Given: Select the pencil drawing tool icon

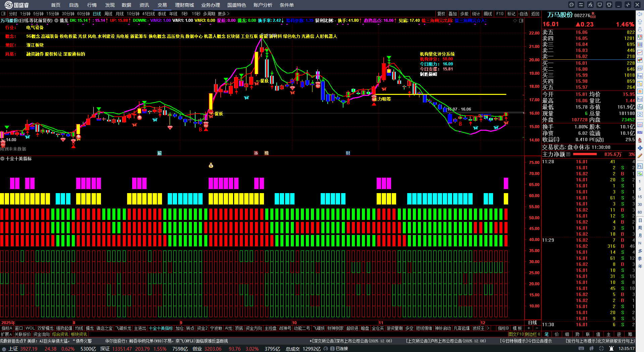Looking at the screenshot, I should [x=640, y=156].
